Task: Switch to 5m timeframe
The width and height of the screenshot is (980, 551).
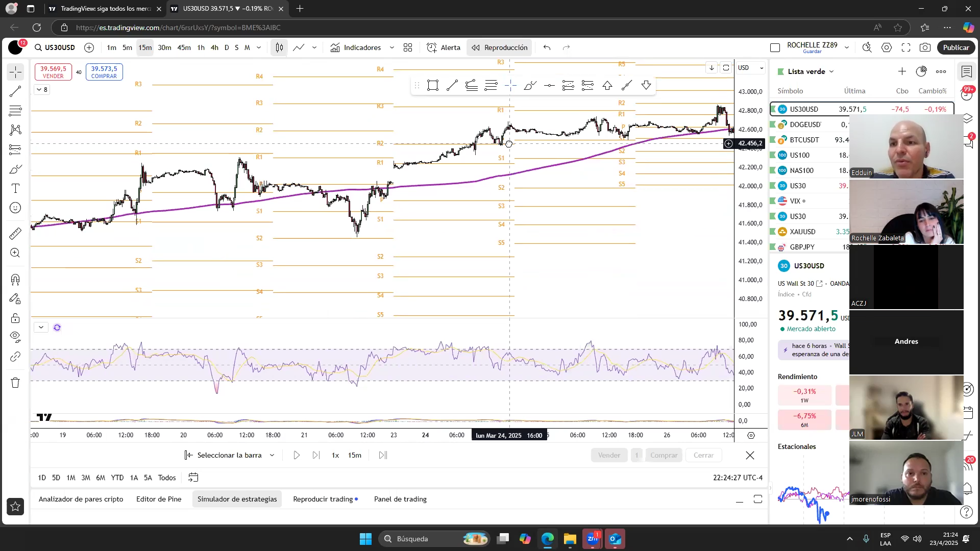Action: tap(127, 47)
